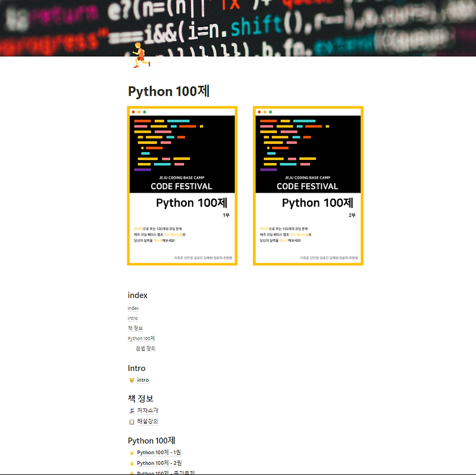Open the index link in the table of contents

(133, 308)
